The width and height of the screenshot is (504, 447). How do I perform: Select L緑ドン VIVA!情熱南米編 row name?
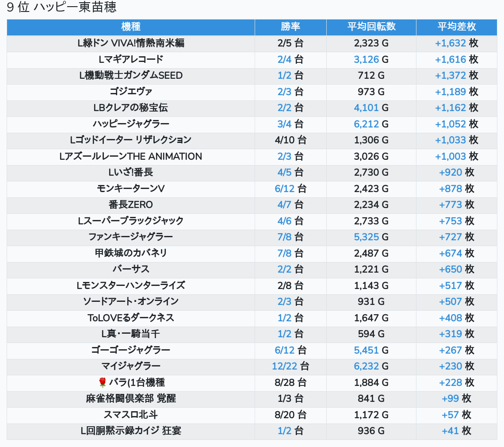click(x=131, y=43)
